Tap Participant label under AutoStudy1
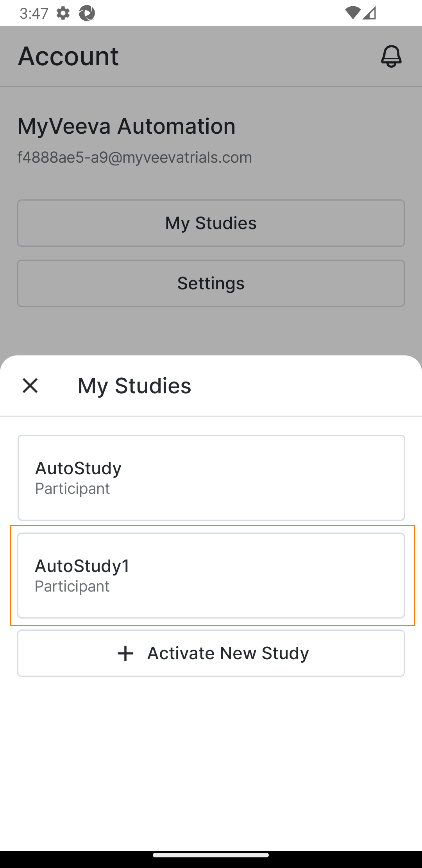The width and height of the screenshot is (422, 868). (72, 586)
